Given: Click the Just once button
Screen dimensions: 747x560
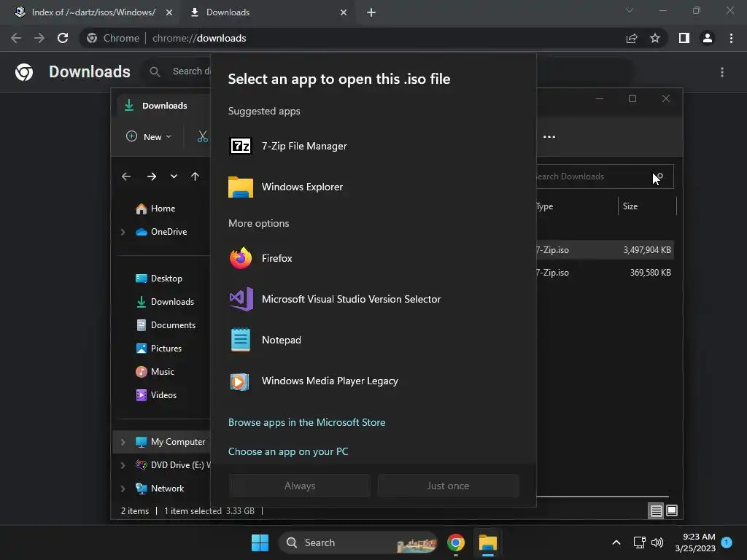Looking at the screenshot, I should click(x=448, y=486).
